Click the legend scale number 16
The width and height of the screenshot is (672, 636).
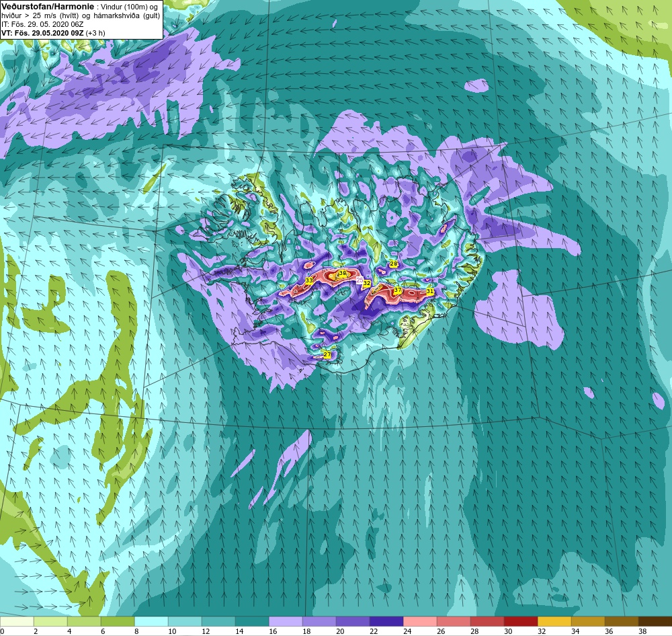(273, 631)
